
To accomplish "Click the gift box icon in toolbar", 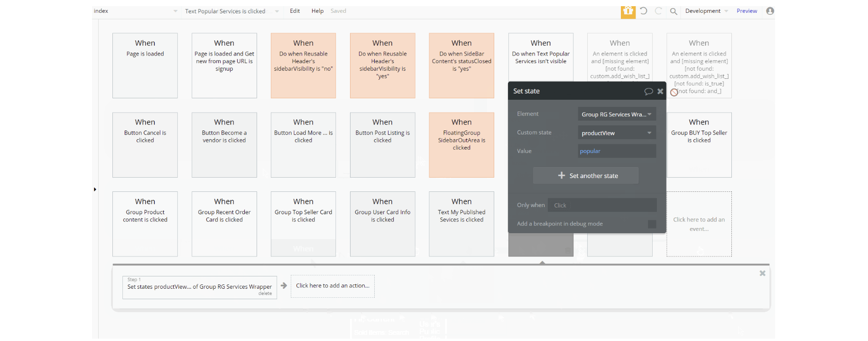I will tap(628, 11).
